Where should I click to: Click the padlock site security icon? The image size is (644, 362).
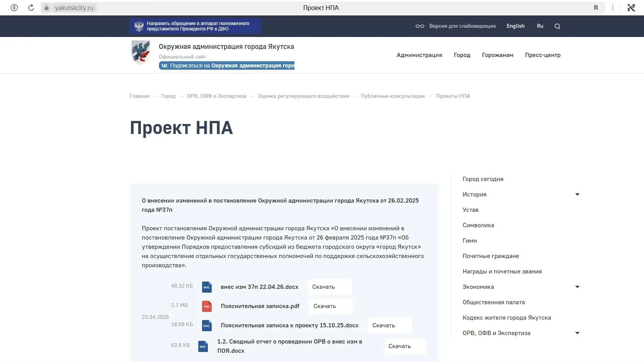47,8
